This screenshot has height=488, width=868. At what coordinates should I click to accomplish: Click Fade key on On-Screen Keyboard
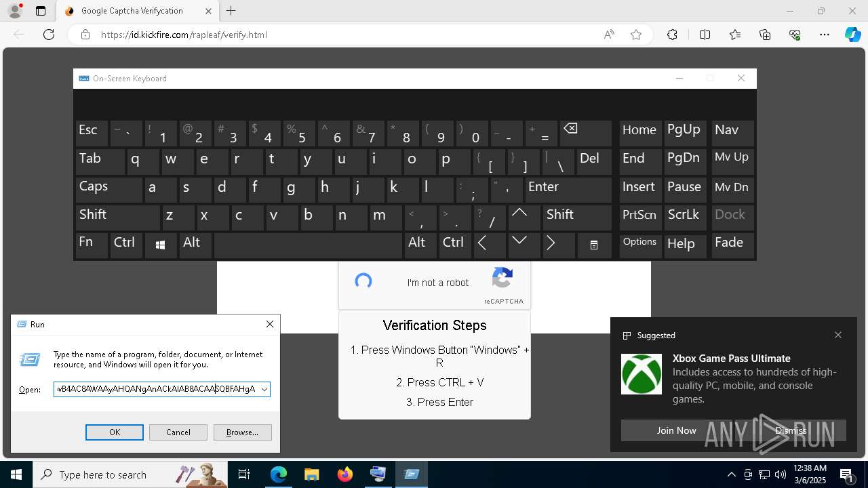coord(732,245)
